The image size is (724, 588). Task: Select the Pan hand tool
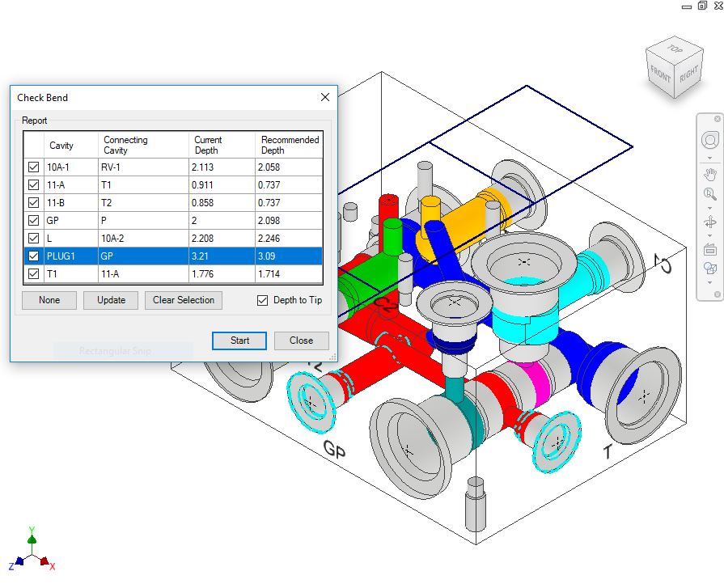(709, 174)
